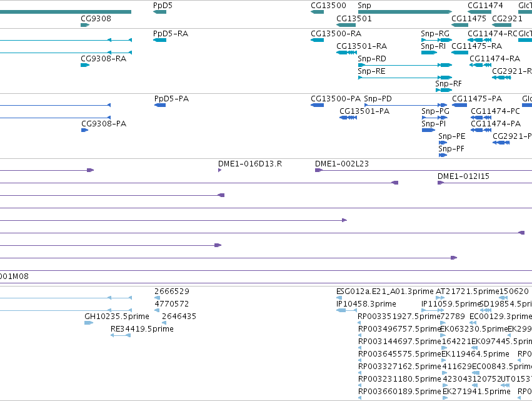This screenshot has width=532, height=401.
Task: Click the DME1-012I15 clone label
Action: tap(463, 176)
